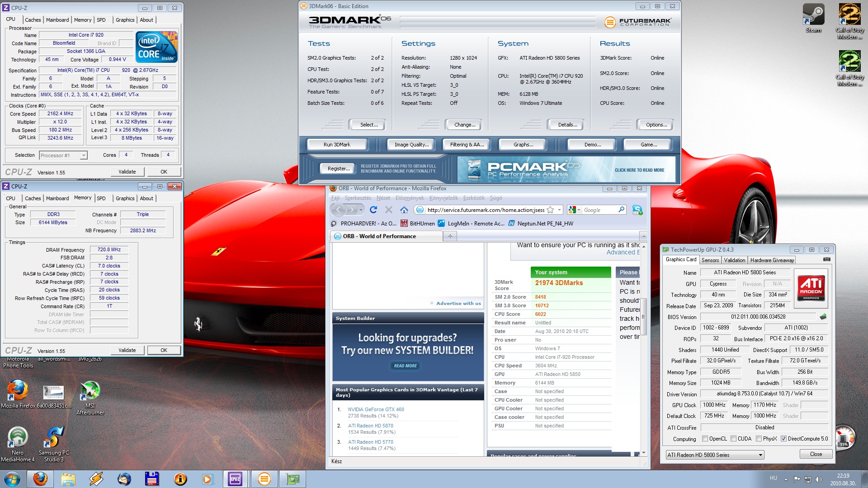Screen dimensions: 868x488
Task: Click the volume speaker tray icon
Action: (818, 479)
